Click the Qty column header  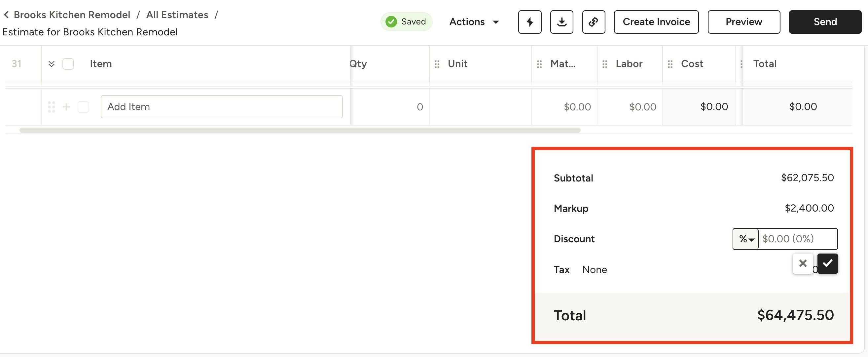pyautogui.click(x=358, y=64)
